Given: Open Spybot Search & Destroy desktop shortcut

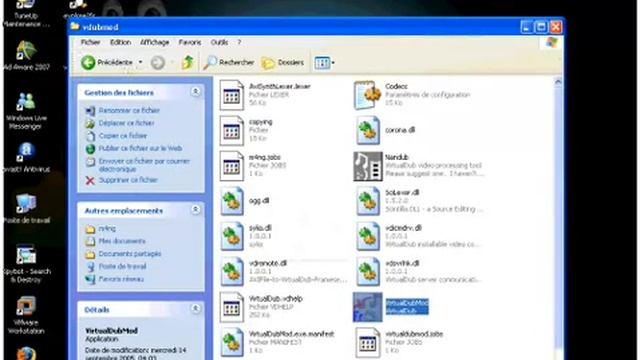Looking at the screenshot, I should (x=26, y=264).
